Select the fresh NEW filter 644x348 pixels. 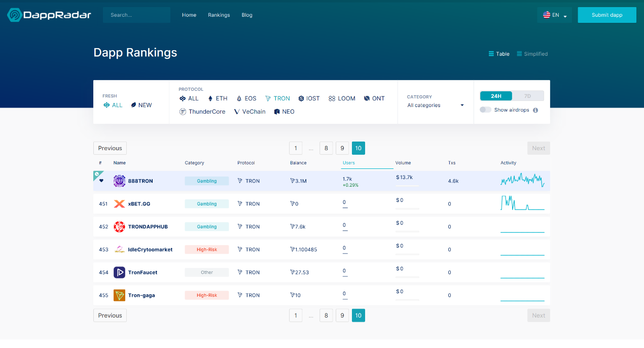(x=141, y=105)
